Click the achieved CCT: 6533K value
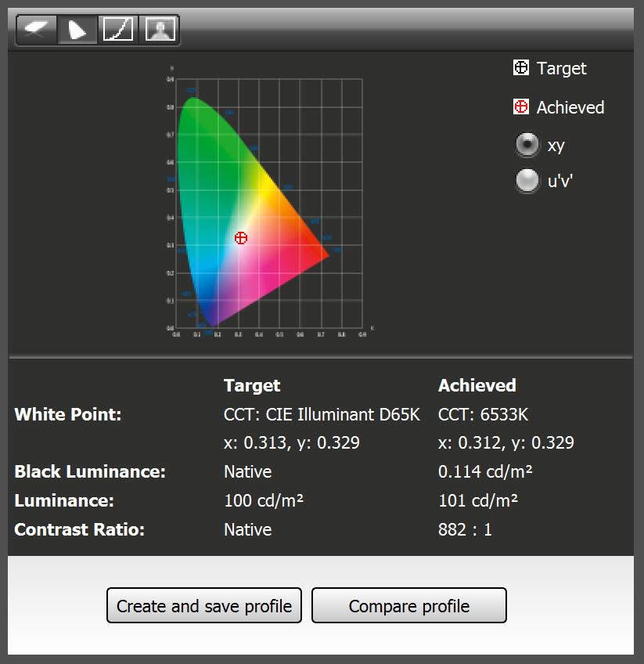 point(484,414)
